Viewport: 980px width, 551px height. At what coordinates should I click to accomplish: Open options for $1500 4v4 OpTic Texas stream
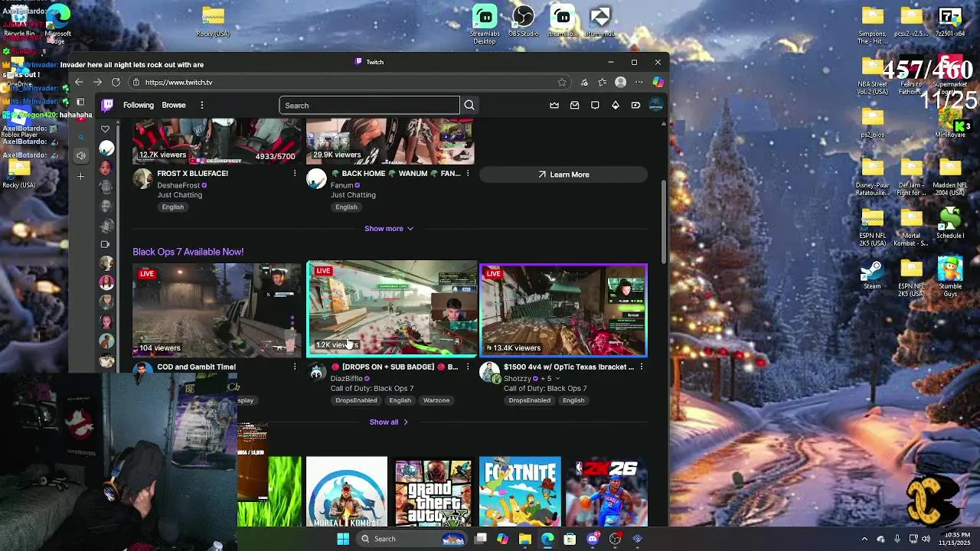pyautogui.click(x=642, y=367)
